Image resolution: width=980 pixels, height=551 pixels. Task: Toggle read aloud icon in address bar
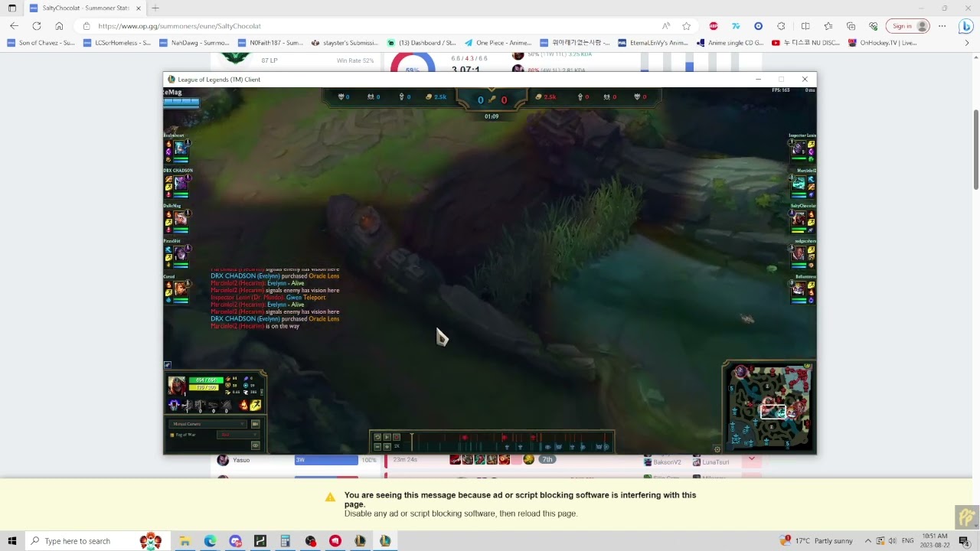666,26
